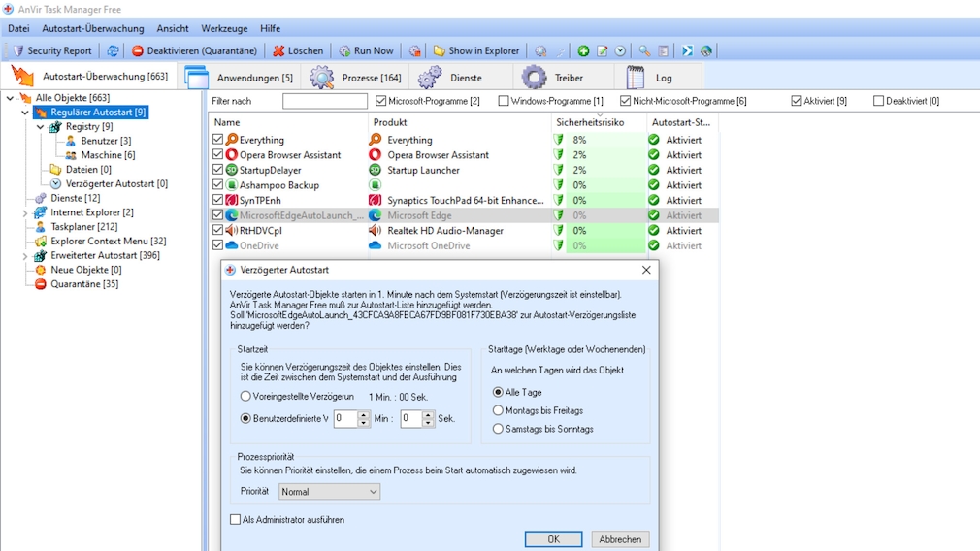Select Quarantäne [35] in the tree

point(84,284)
